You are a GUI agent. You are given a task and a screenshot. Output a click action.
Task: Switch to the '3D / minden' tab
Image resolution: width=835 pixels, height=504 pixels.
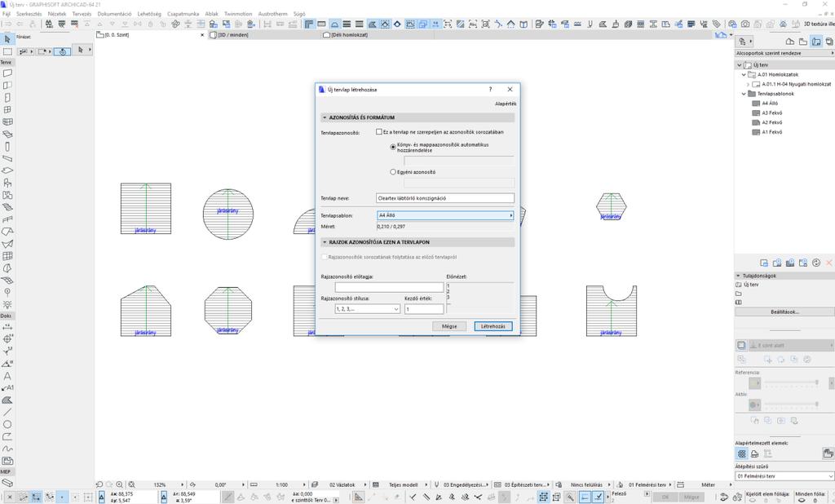pos(232,35)
